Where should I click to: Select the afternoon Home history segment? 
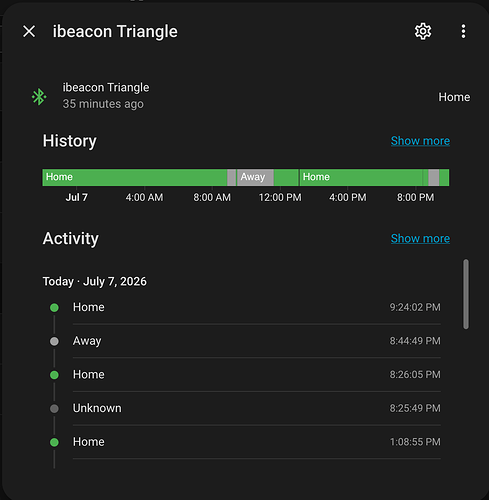click(361, 177)
